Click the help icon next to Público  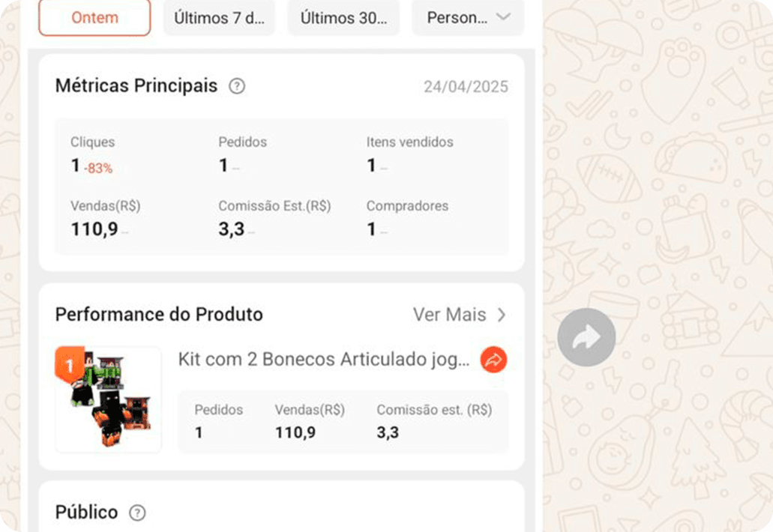(137, 513)
